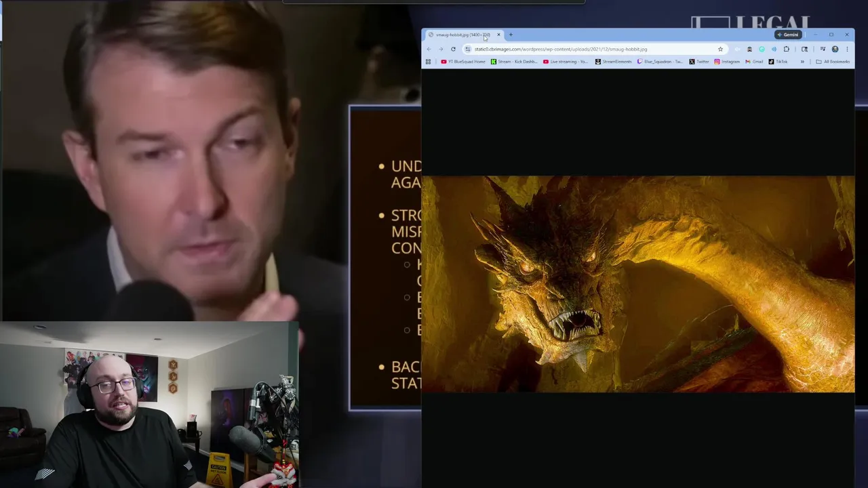Click the blue sound-wave extension icon
Image resolution: width=868 pixels, height=488 pixels.
[774, 49]
